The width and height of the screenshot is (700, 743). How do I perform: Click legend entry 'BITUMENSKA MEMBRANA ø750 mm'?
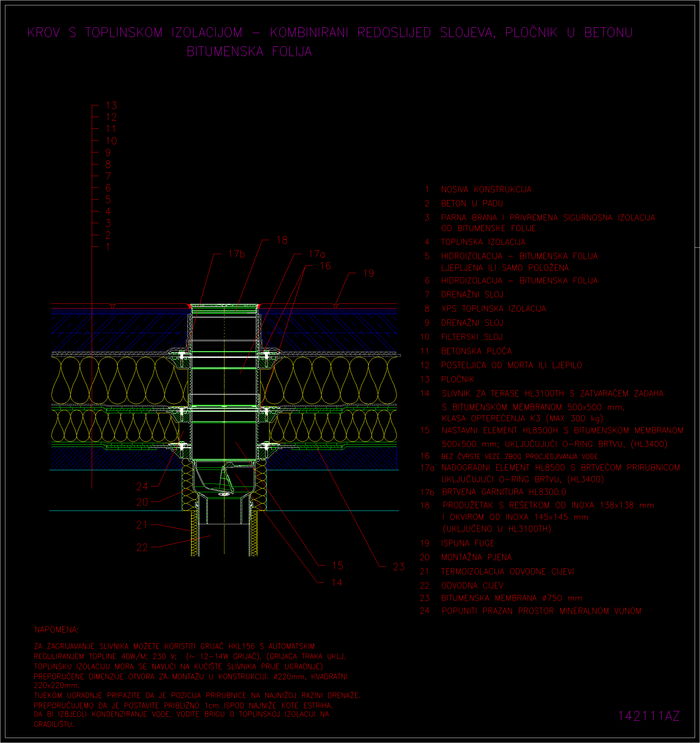[x=511, y=598]
